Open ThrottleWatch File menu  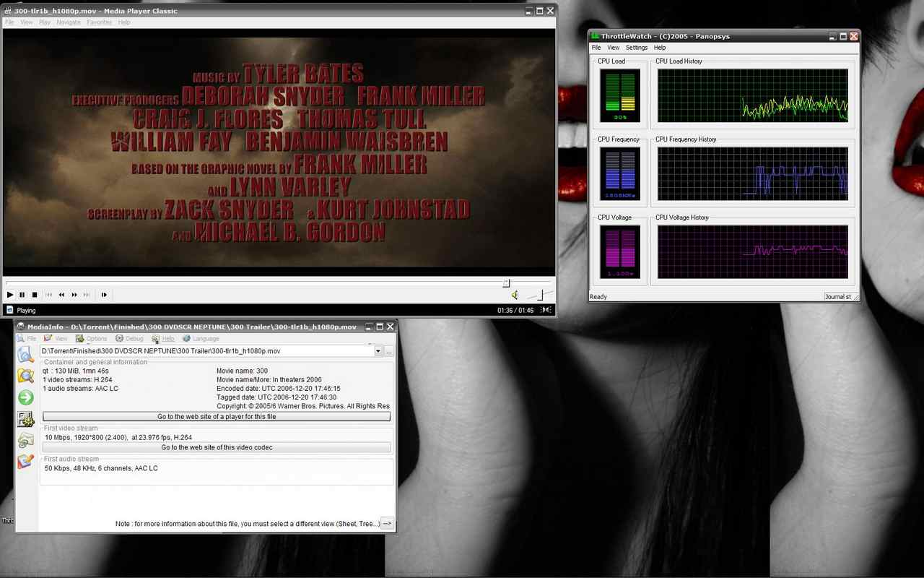(596, 48)
